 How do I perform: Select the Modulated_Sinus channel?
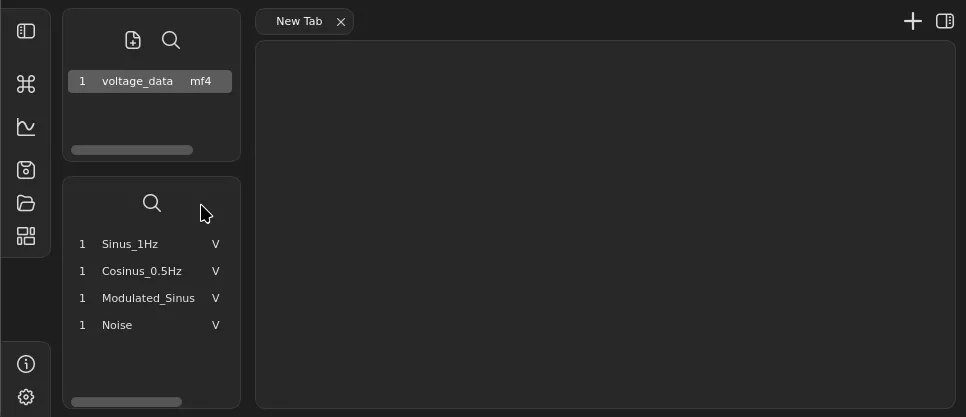pos(148,298)
